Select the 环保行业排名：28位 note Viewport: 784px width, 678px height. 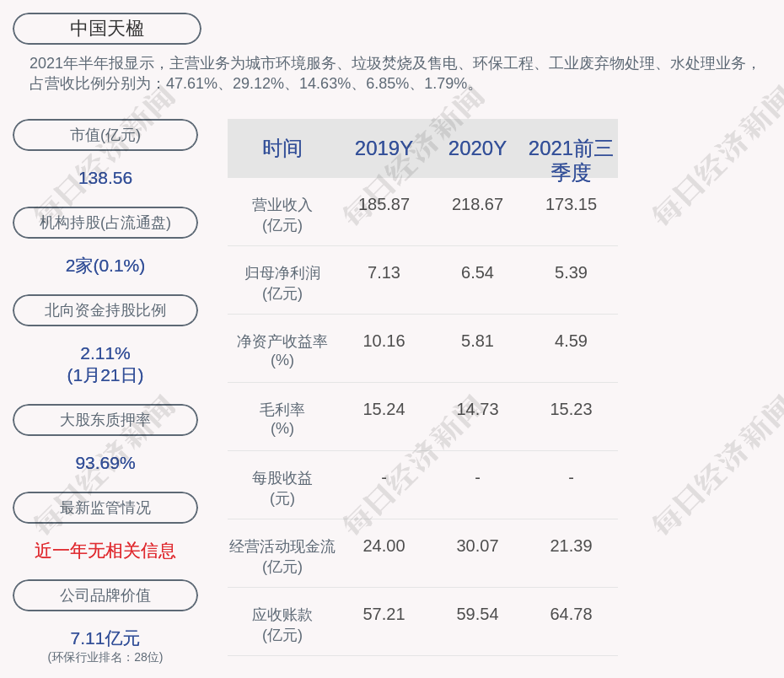pos(105,657)
